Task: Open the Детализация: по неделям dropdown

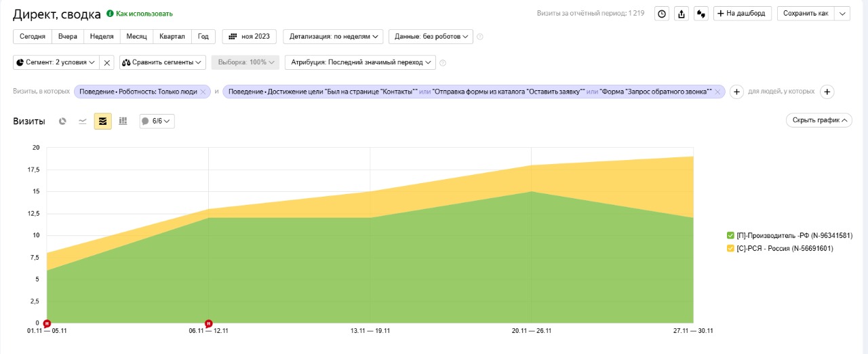Action: tap(333, 36)
